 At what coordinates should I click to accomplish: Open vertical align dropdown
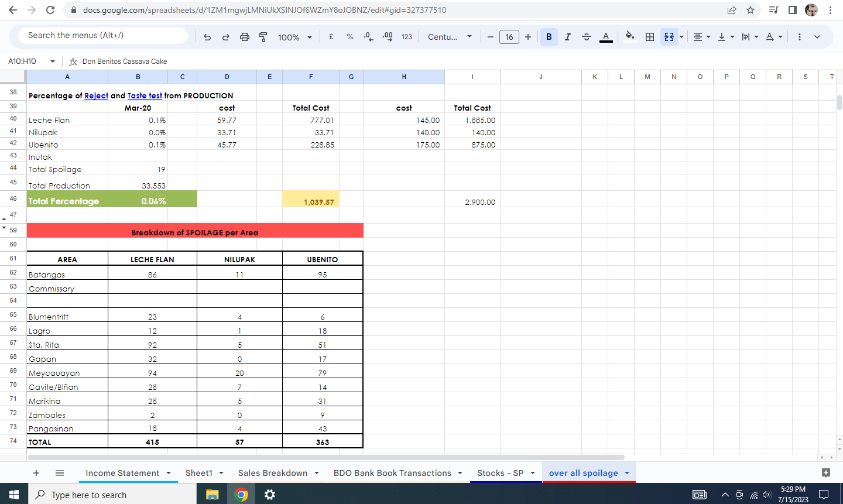[x=726, y=37]
